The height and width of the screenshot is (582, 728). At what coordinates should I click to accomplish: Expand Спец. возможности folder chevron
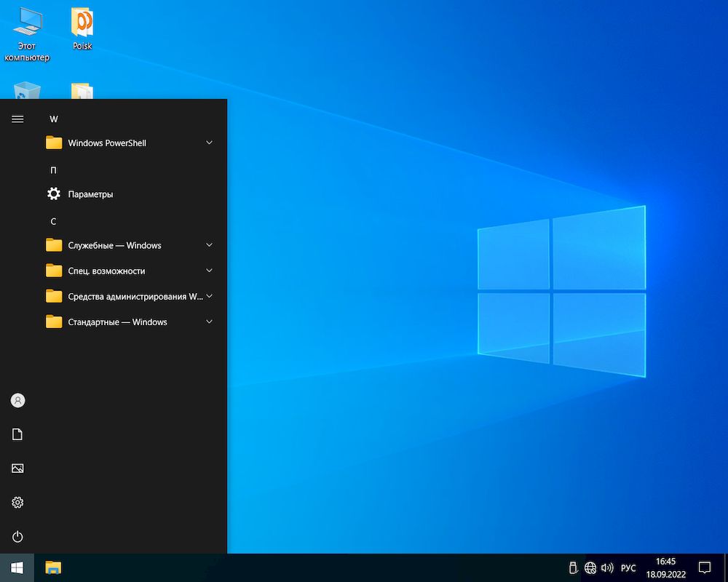point(209,271)
